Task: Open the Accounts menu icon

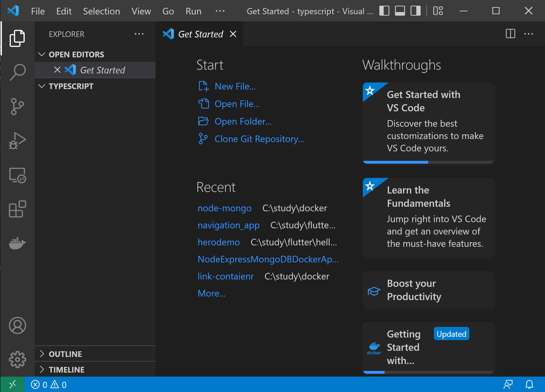Action: click(x=17, y=325)
